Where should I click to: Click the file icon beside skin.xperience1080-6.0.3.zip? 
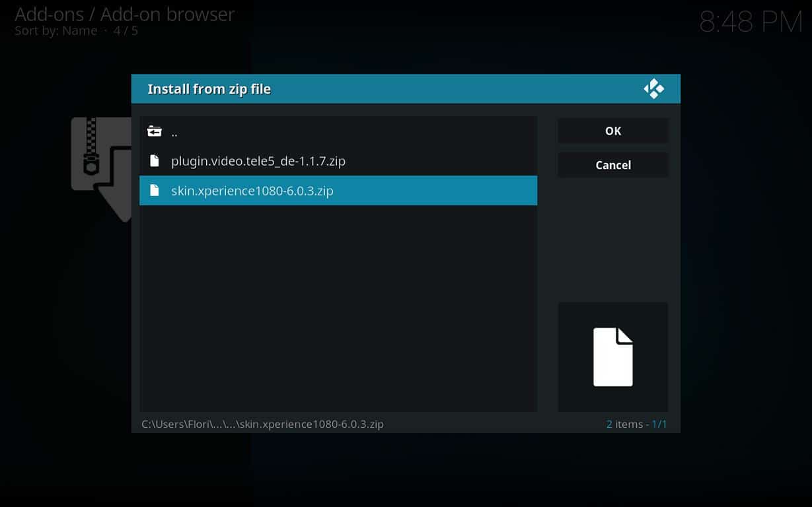click(155, 190)
